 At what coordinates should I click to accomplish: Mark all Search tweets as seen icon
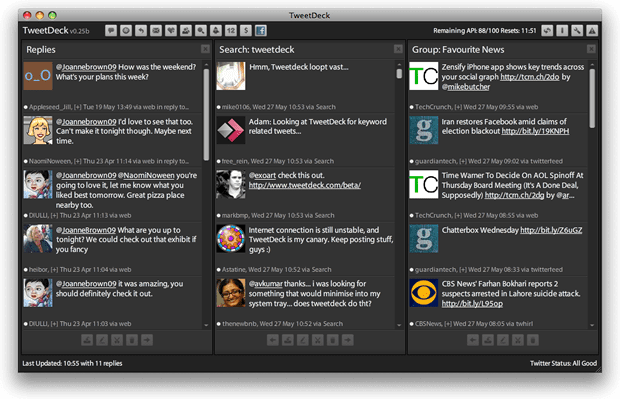click(x=288, y=340)
